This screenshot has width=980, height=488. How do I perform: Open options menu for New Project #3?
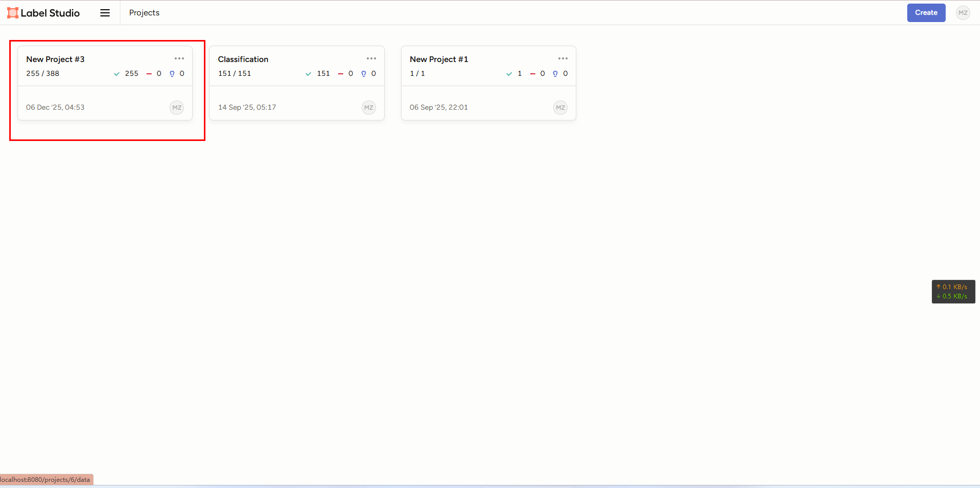(x=179, y=58)
